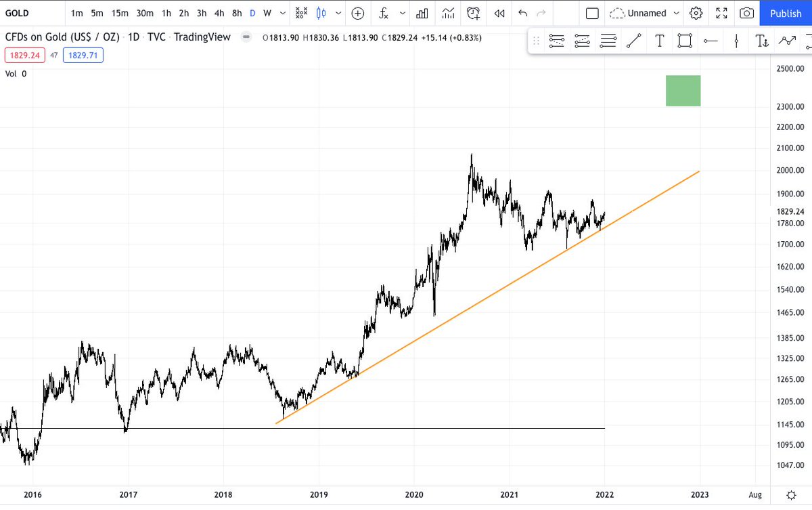
Task: Create an alert with the alarm clock icon
Action: 474,13
